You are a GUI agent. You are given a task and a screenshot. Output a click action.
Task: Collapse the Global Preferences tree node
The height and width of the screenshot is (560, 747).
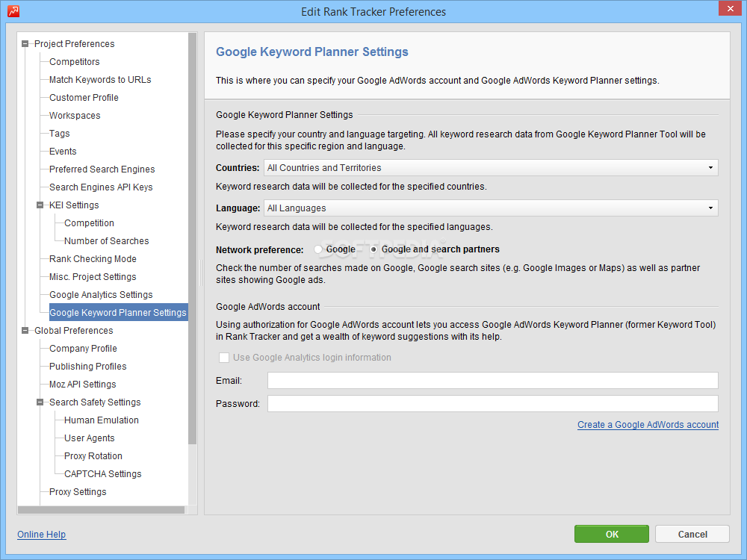point(25,331)
